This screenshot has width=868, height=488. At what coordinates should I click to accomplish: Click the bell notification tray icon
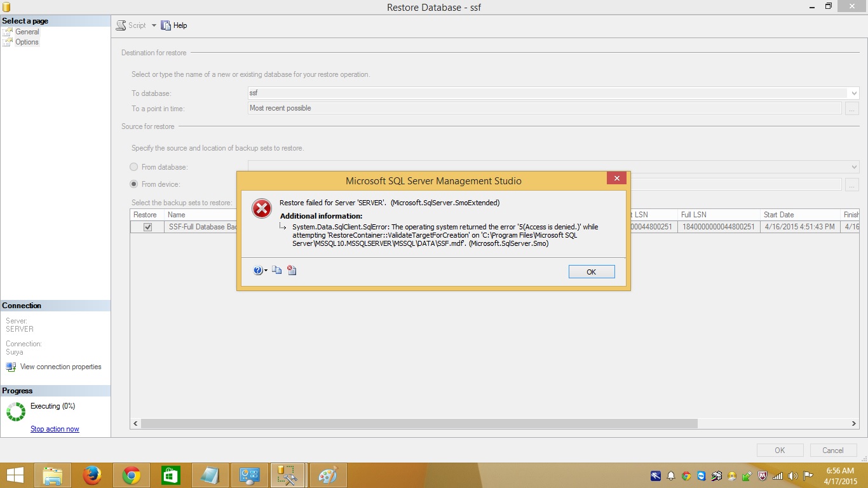[x=671, y=476]
